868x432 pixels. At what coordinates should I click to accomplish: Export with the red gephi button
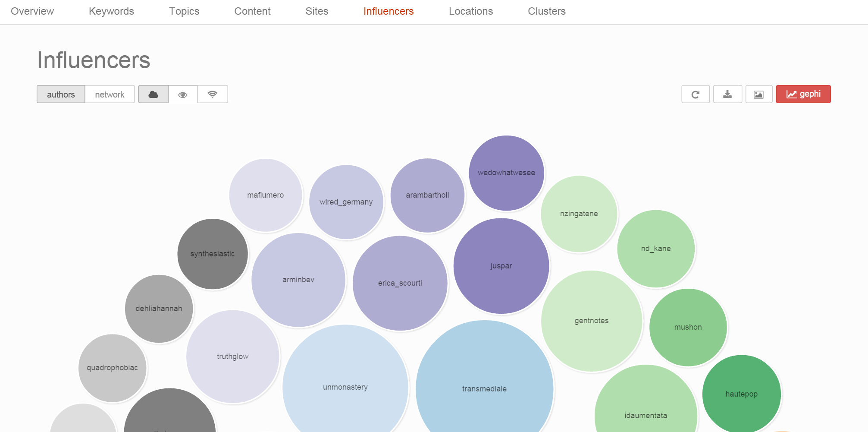[x=803, y=95]
